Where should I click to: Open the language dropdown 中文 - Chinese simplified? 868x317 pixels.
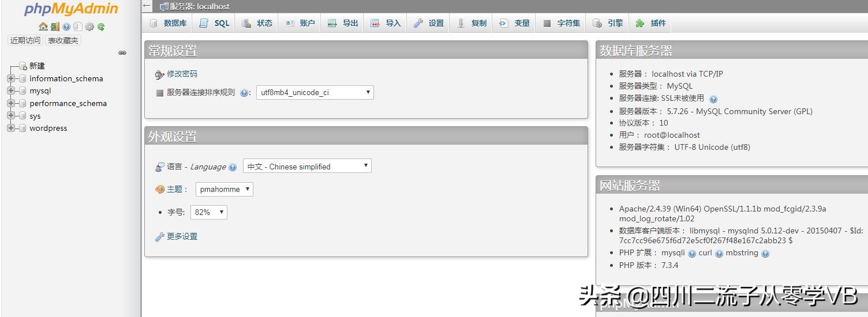(x=307, y=166)
